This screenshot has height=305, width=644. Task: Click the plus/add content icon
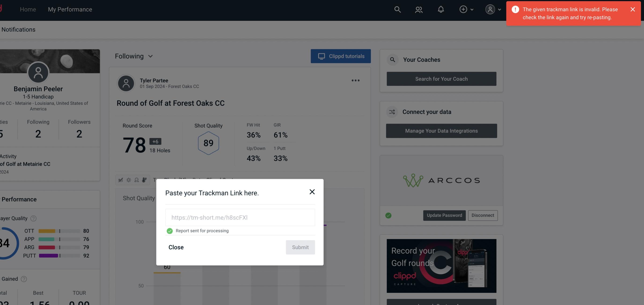(x=463, y=9)
